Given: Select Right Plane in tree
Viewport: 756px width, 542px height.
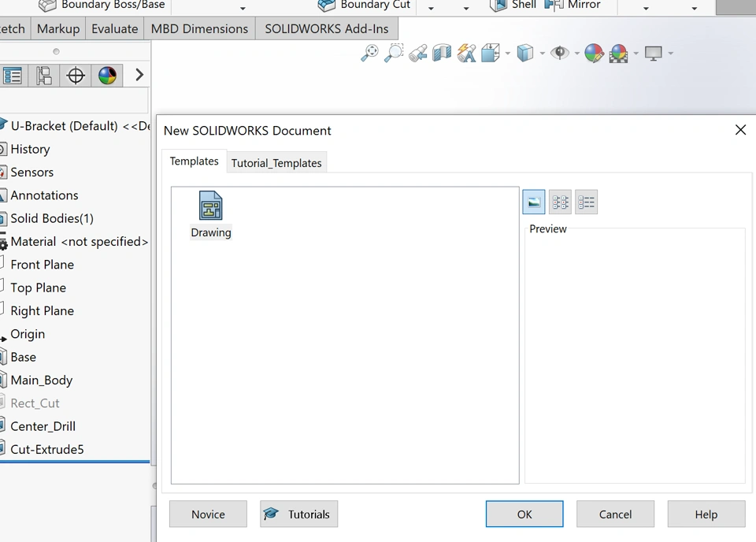Looking at the screenshot, I should point(37,311).
